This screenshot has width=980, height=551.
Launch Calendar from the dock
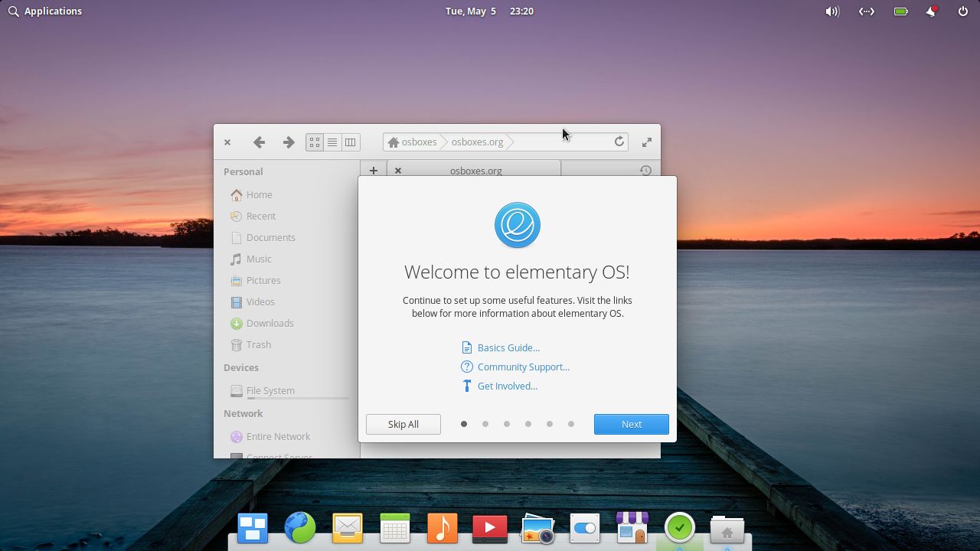(395, 527)
